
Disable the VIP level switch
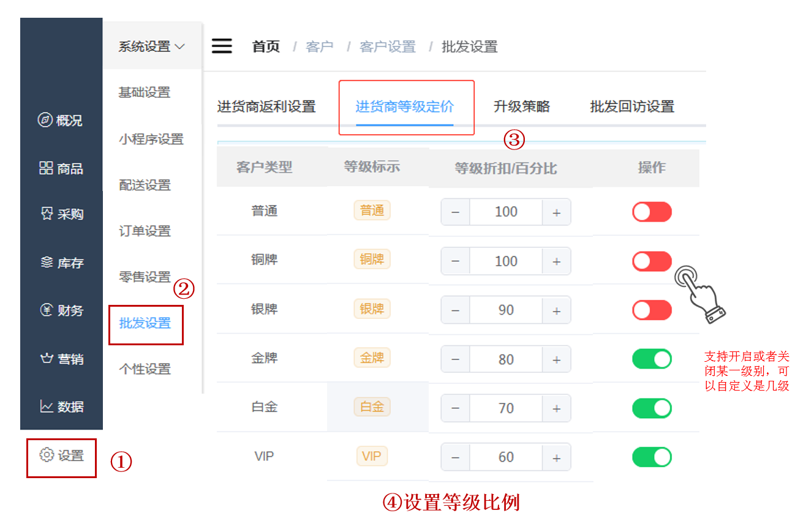(652, 457)
